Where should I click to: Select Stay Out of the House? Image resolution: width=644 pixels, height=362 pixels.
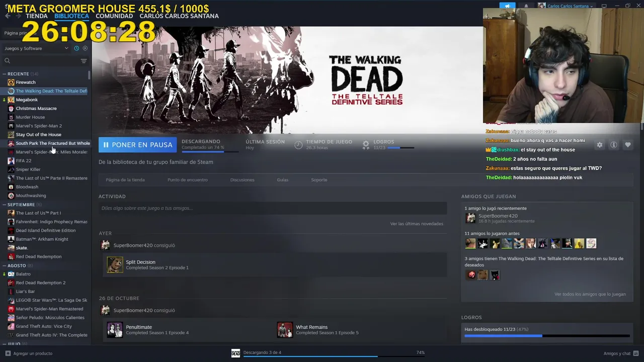(38, 135)
